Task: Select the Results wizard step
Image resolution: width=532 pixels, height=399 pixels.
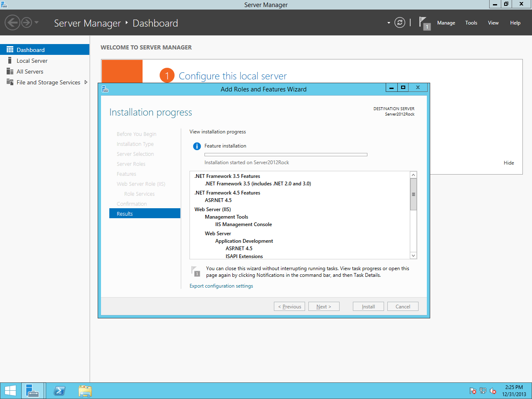Action: click(x=145, y=214)
